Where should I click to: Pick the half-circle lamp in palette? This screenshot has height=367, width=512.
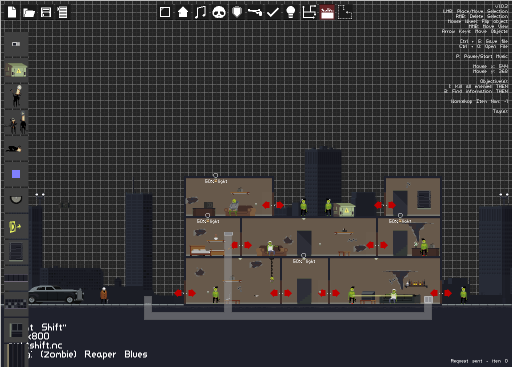pyautogui.click(x=16, y=200)
